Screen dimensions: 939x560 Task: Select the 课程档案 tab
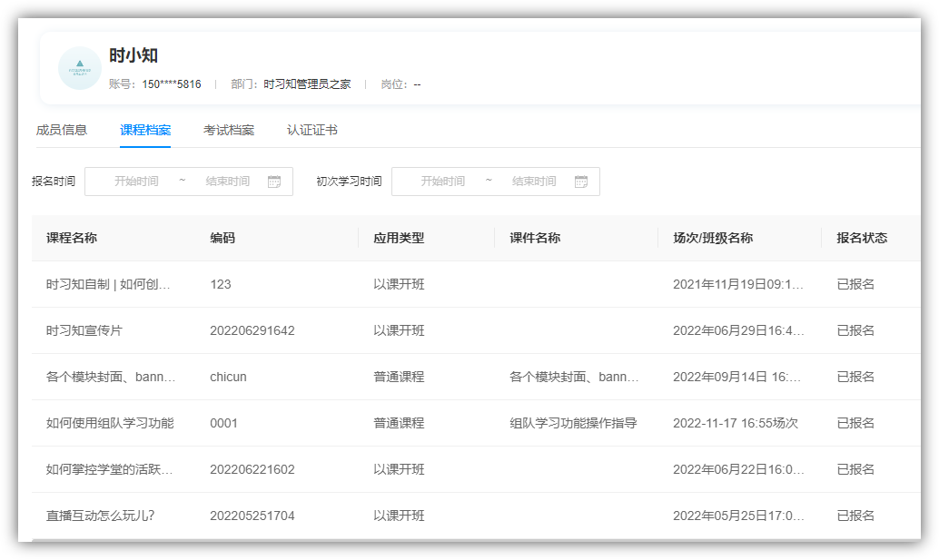pos(145,130)
